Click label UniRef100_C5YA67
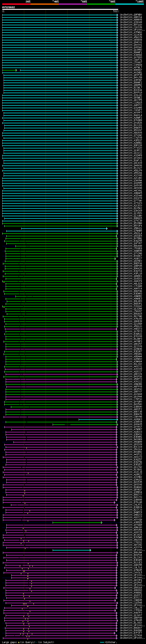This screenshot has width=146, height=644. tap(131, 63)
